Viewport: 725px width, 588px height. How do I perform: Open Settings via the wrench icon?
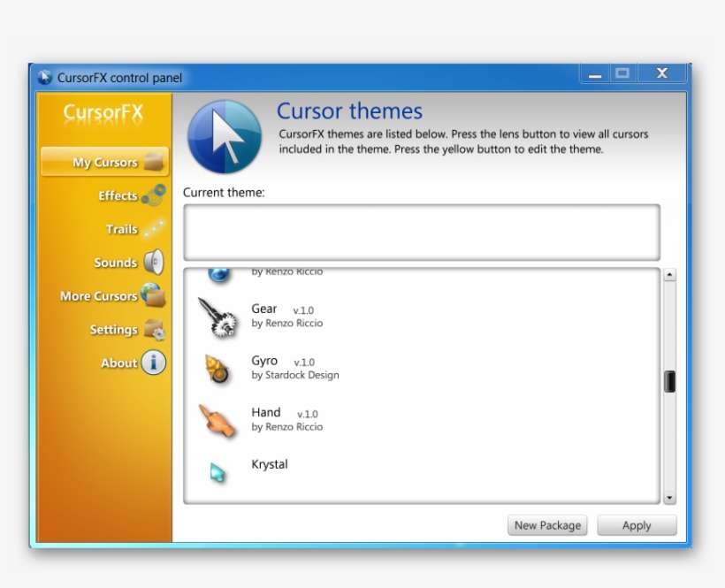[156, 329]
